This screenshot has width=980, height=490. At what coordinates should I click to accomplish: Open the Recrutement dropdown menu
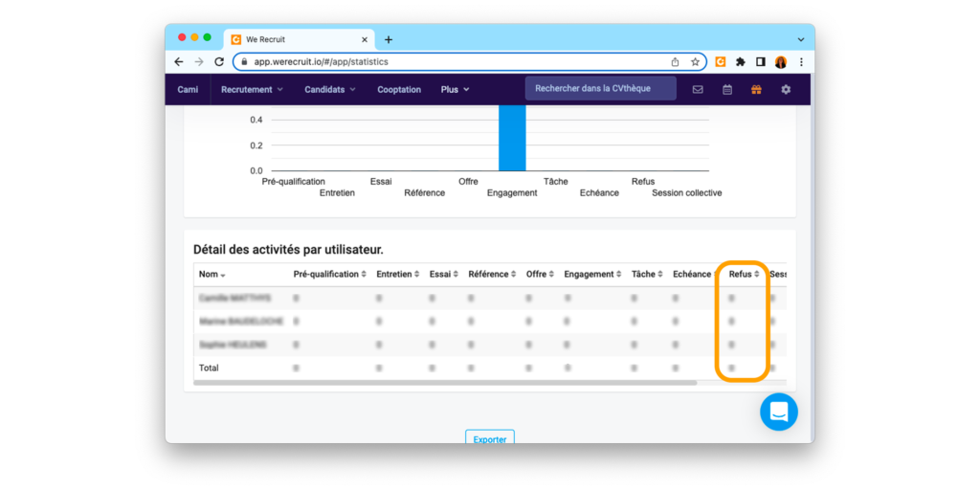click(x=252, y=89)
